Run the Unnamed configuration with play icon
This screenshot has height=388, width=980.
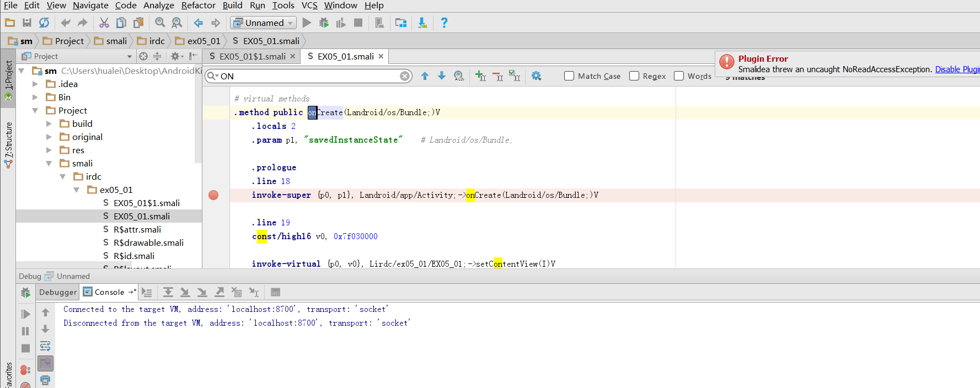point(307,23)
